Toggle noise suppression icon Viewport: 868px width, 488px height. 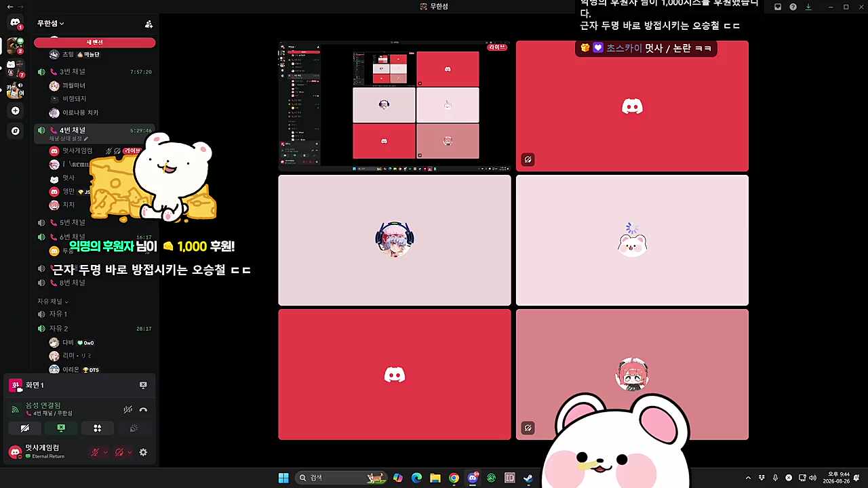[x=127, y=409]
